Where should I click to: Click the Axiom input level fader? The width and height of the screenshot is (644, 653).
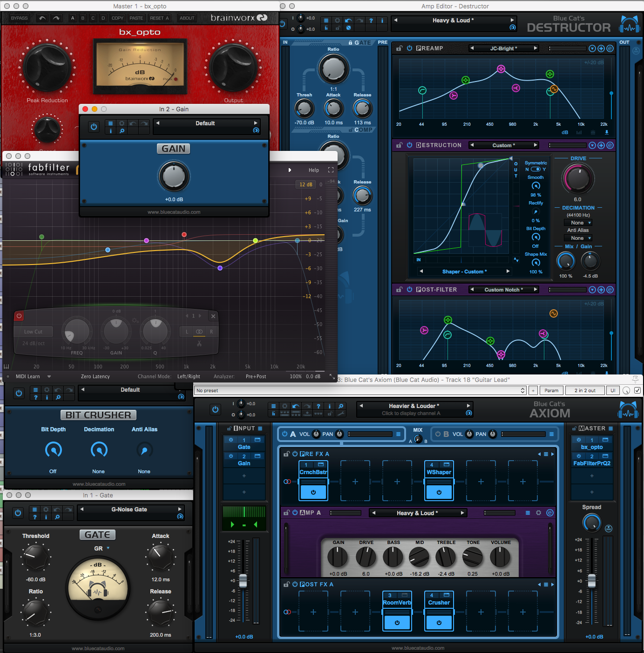point(243,580)
